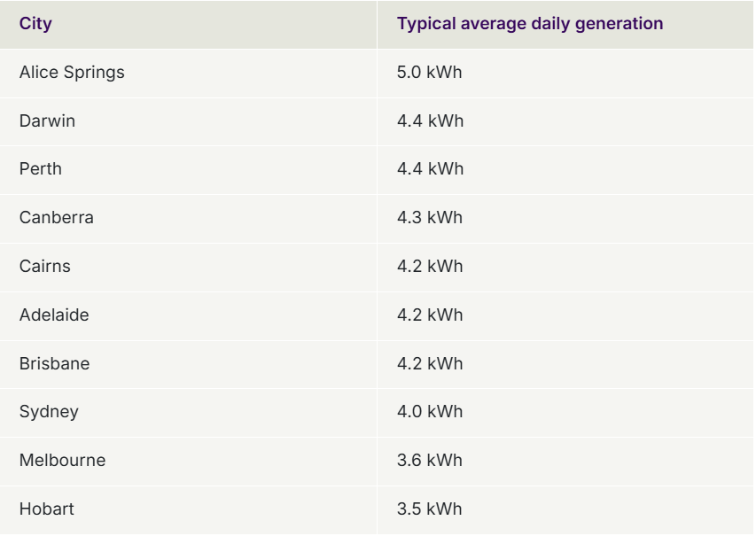This screenshot has width=756, height=536.
Task: Select the Darwin city cell
Action: click(47, 121)
